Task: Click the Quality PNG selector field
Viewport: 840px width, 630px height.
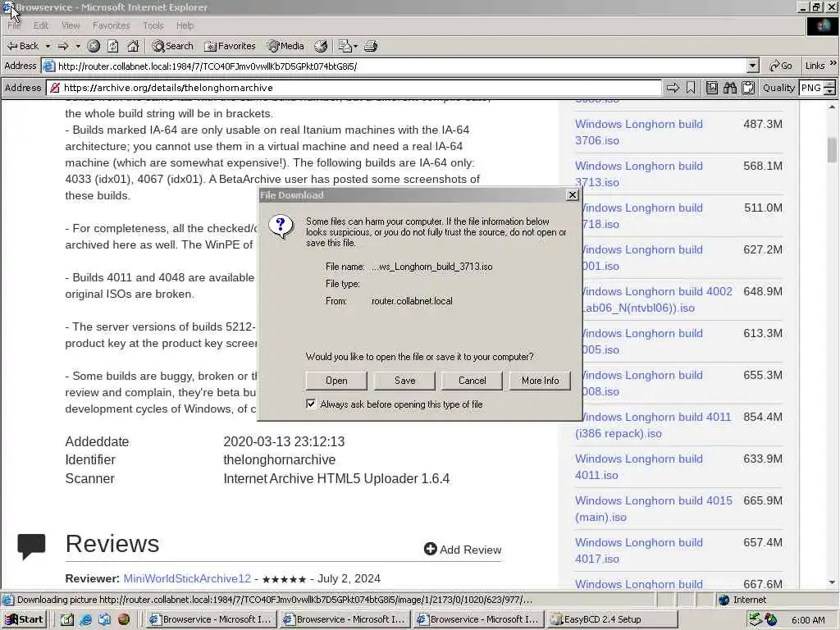Action: click(x=811, y=88)
